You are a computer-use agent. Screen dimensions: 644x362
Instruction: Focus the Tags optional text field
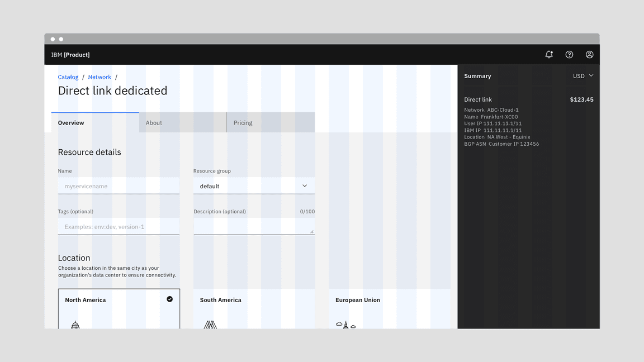(119, 227)
